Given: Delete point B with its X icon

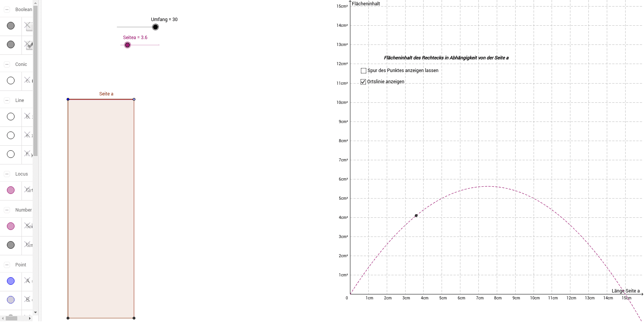Looking at the screenshot, I should click(27, 299).
